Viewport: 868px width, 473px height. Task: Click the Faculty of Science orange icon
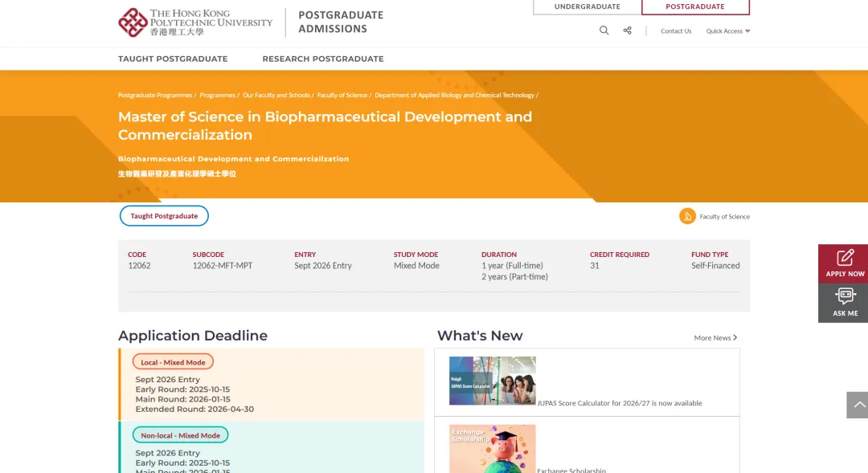click(x=687, y=216)
